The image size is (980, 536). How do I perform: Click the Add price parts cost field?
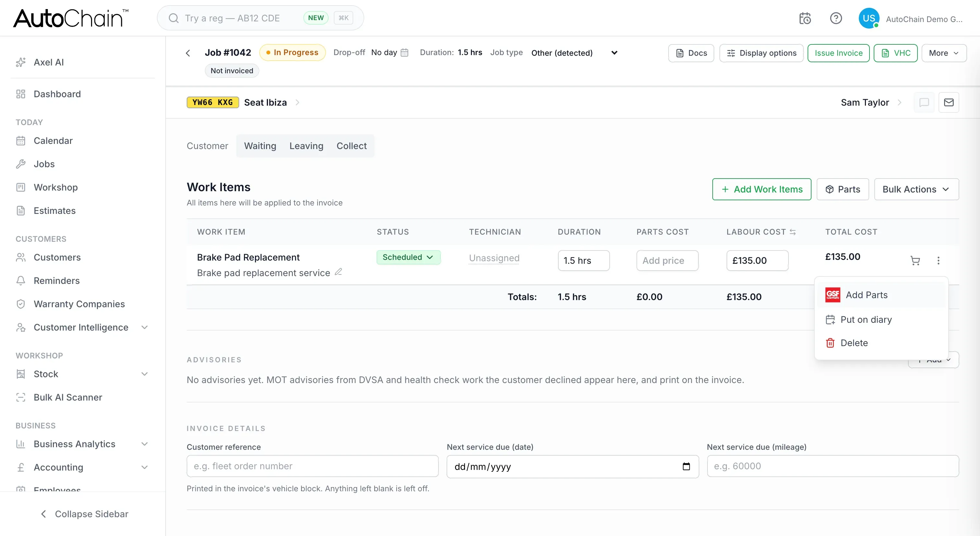[x=668, y=261]
